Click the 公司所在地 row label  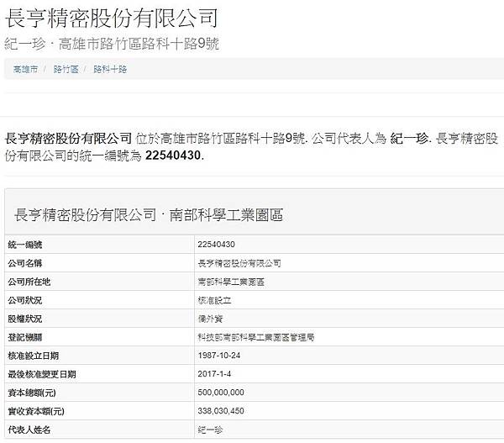29,282
